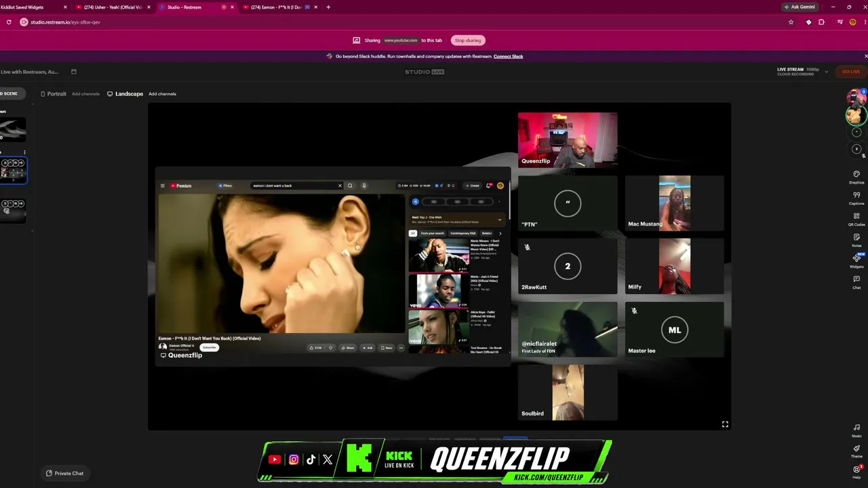The image size is (868, 488).
Task: Open the Widgets panel
Action: pos(856,261)
